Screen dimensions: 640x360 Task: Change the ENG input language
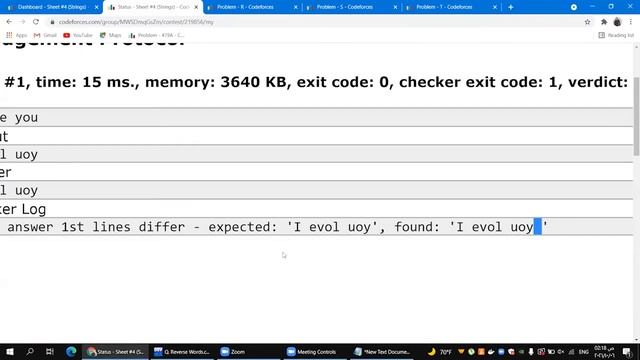pyautogui.click(x=584, y=351)
